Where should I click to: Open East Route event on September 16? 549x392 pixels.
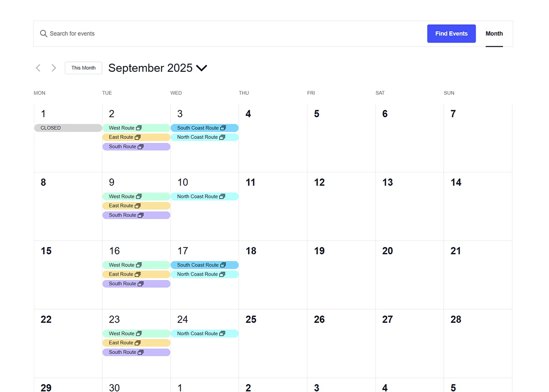tap(136, 274)
